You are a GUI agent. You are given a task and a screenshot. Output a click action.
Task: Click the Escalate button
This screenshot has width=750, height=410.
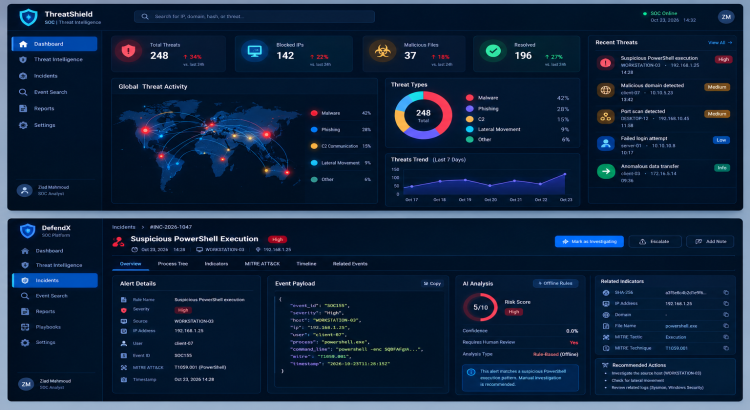click(x=655, y=242)
